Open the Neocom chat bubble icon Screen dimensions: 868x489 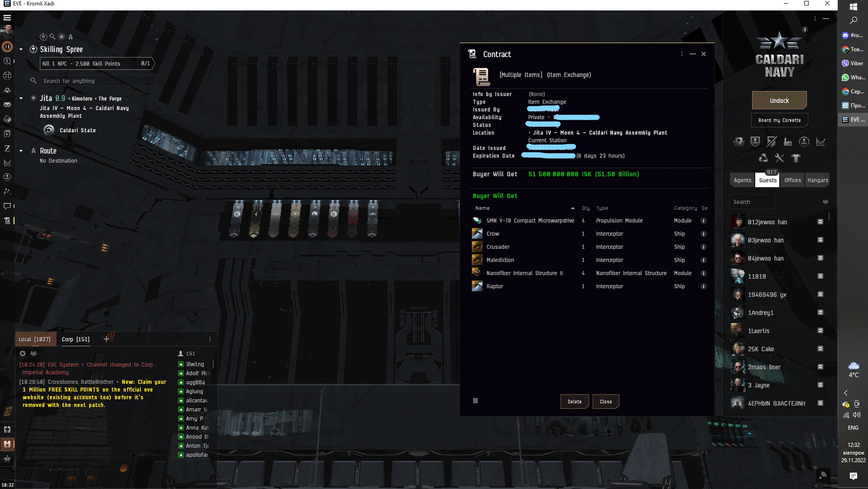click(x=7, y=206)
